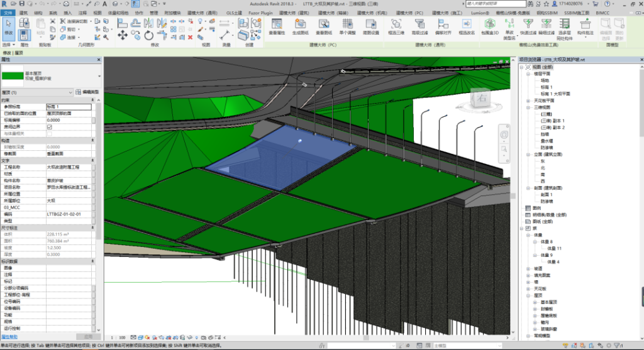Select the 修改 (Modify) arrow tool

click(9, 26)
